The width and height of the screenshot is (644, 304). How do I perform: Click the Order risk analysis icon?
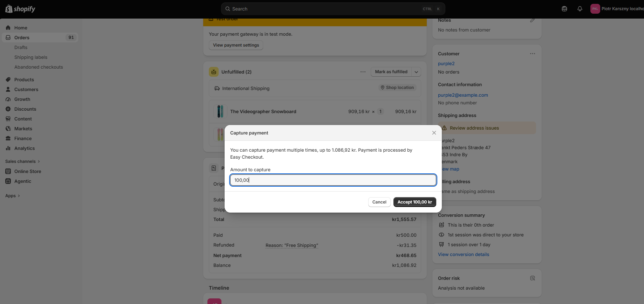[x=533, y=278]
